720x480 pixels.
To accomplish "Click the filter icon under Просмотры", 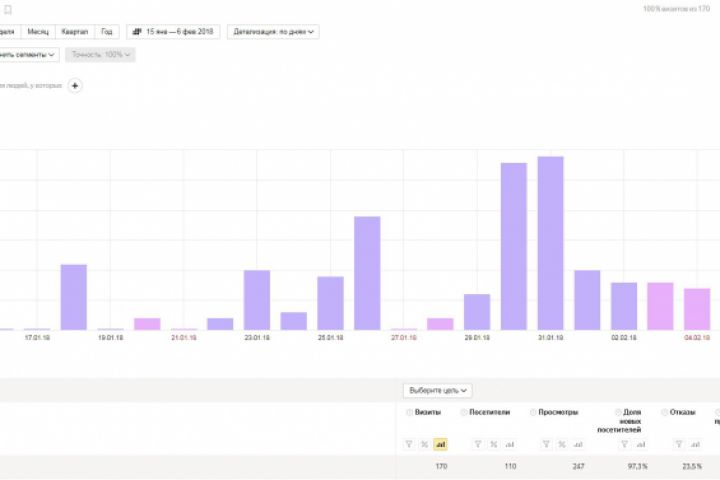I will (x=546, y=444).
